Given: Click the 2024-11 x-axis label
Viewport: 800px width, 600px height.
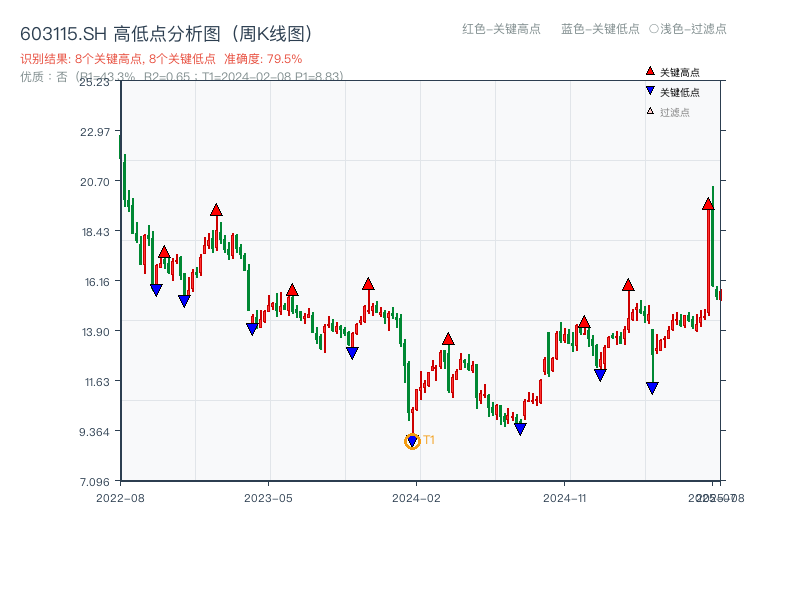Looking at the screenshot, I should [x=565, y=498].
